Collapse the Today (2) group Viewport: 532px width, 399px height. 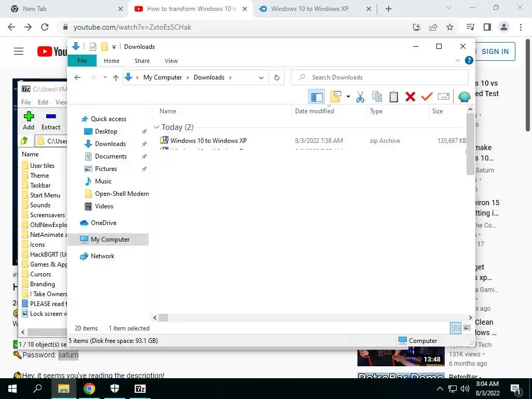[x=156, y=127]
